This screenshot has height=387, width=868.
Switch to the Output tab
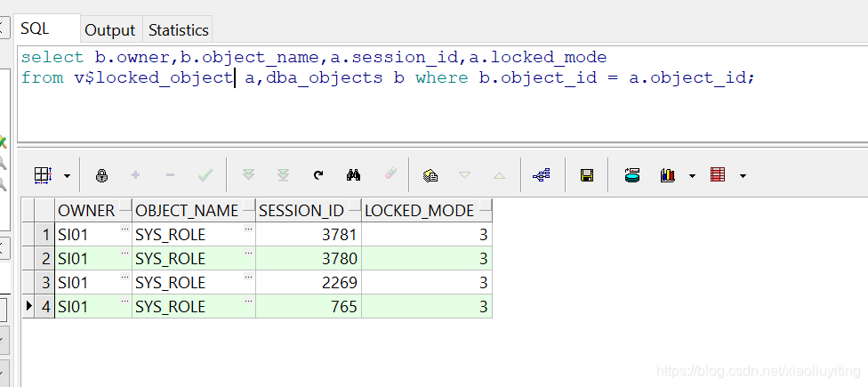(109, 30)
